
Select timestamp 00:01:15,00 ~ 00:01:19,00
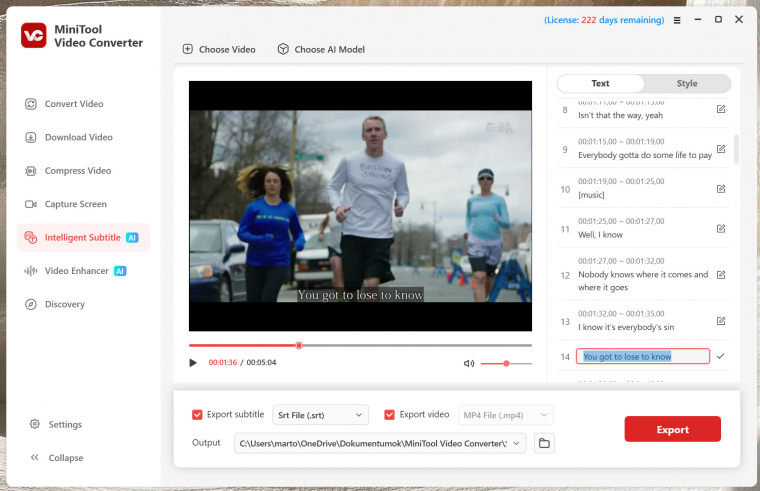click(621, 142)
